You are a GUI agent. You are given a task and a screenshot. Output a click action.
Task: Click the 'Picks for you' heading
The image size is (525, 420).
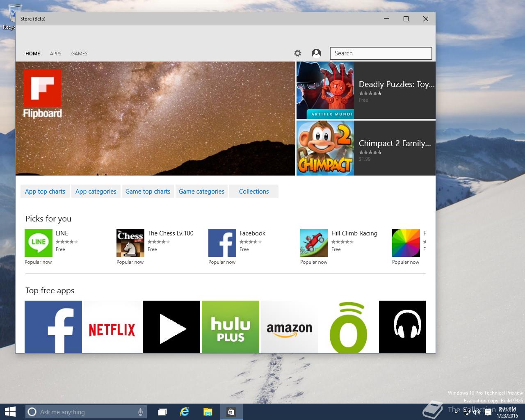pos(48,219)
